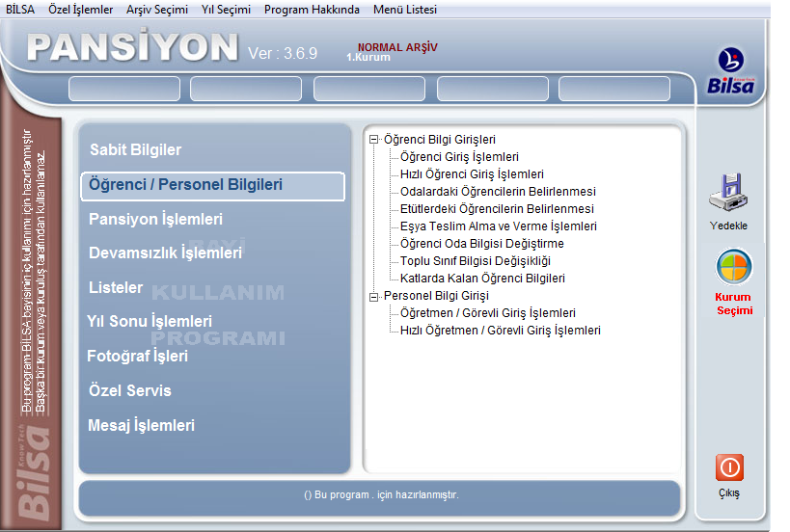Open Fotoğraf İşleri section
The width and height of the screenshot is (790, 532).
tap(138, 356)
